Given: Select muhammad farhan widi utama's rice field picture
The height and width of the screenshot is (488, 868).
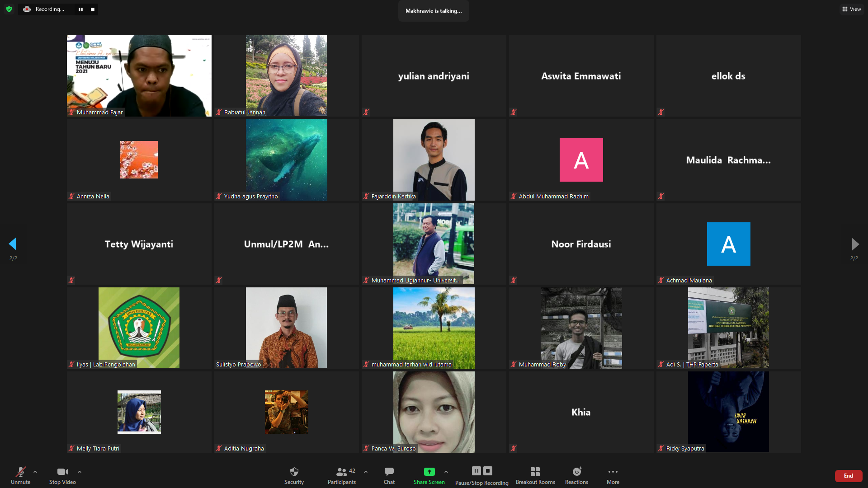Looking at the screenshot, I should pyautogui.click(x=434, y=328).
